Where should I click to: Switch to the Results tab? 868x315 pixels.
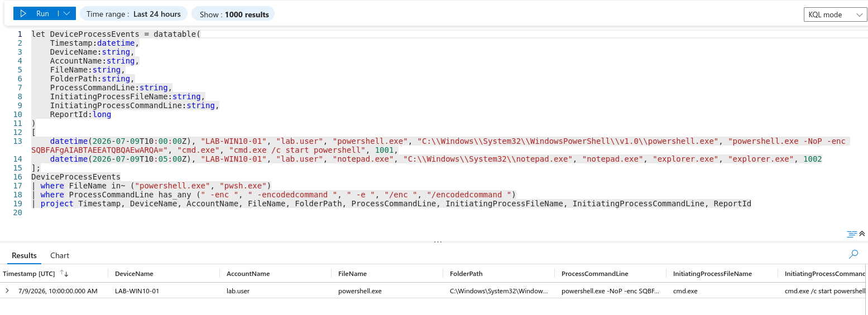click(24, 255)
